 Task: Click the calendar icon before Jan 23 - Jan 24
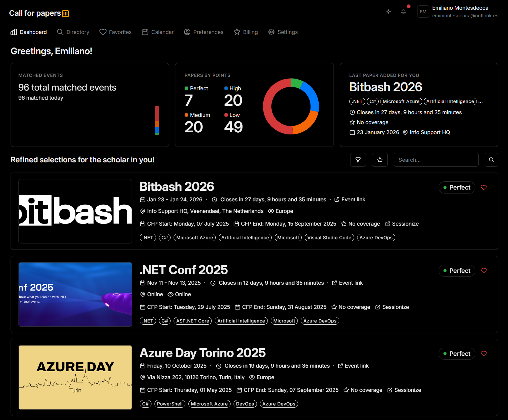tap(143, 200)
